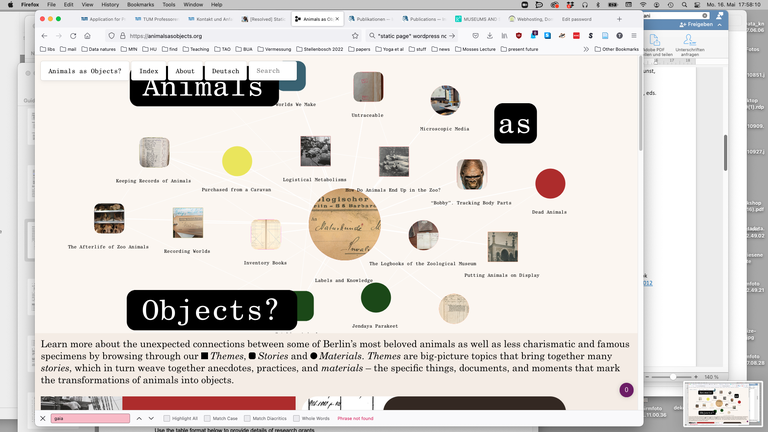Open the Other Bookmarks folder
Image resolution: width=768 pixels, height=432 pixels.
point(617,49)
